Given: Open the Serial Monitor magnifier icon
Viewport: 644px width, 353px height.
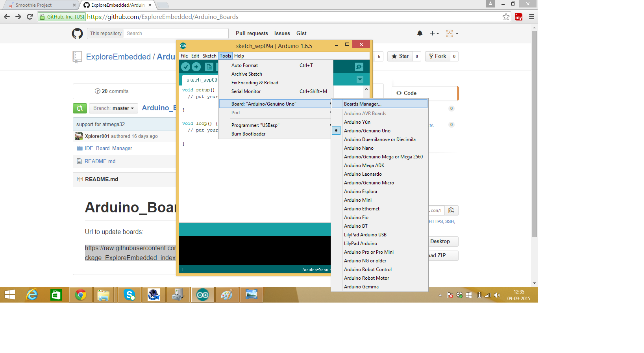Looking at the screenshot, I should [359, 67].
